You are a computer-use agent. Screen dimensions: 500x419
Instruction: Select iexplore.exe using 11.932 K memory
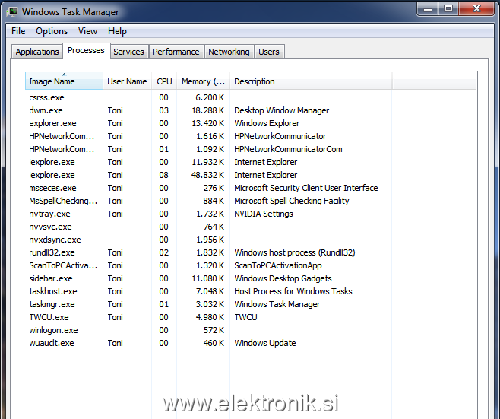point(250,162)
